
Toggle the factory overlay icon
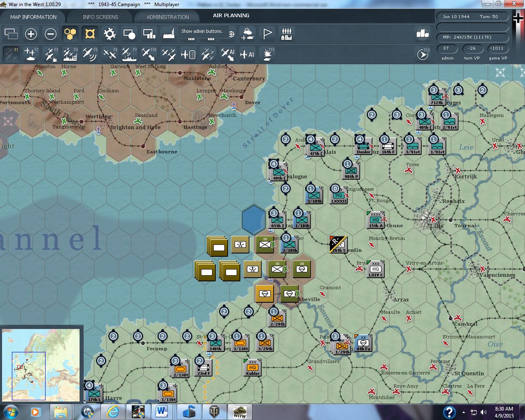[x=168, y=34]
